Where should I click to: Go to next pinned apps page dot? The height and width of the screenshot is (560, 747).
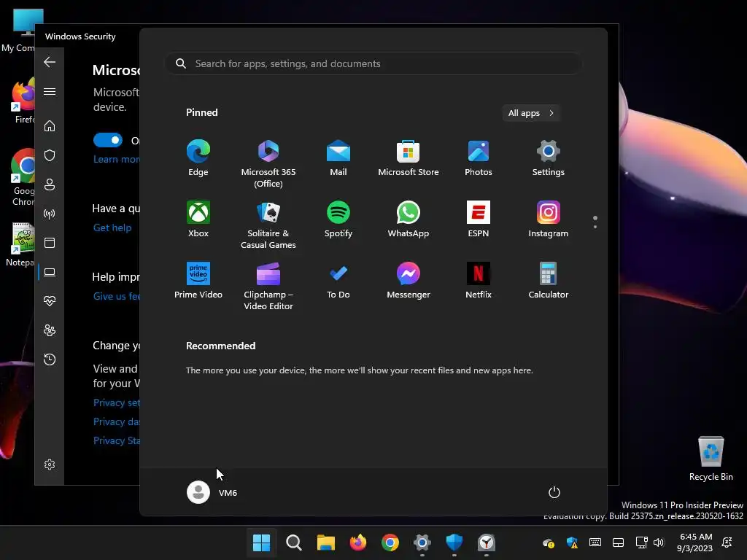point(595,227)
